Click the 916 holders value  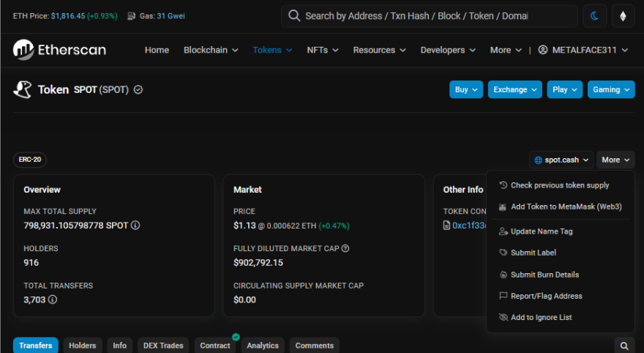coord(31,263)
